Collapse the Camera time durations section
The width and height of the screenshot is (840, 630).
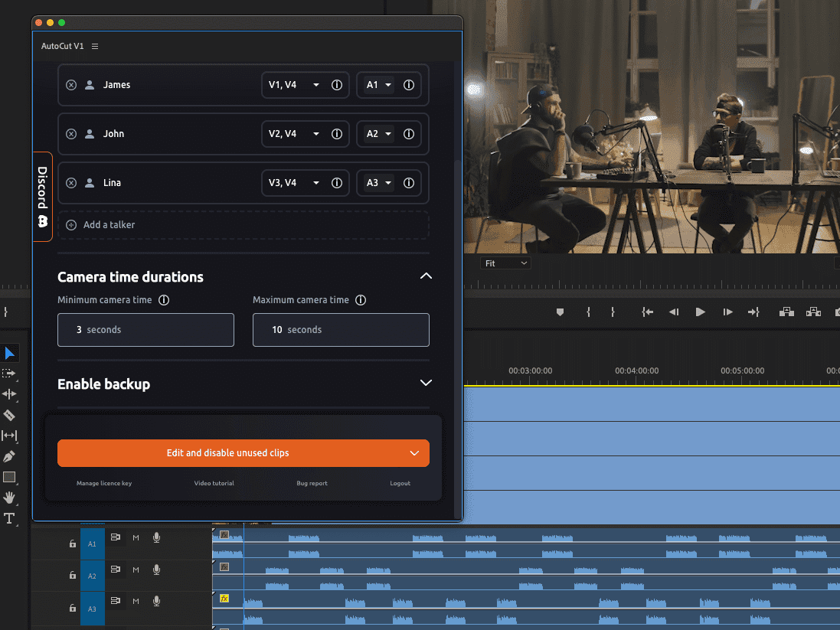426,276
